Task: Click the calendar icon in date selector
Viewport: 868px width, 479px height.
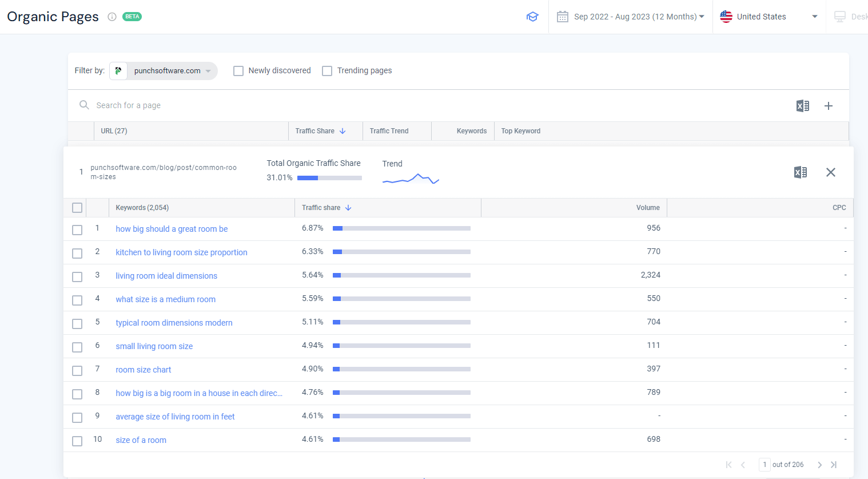Action: click(563, 17)
